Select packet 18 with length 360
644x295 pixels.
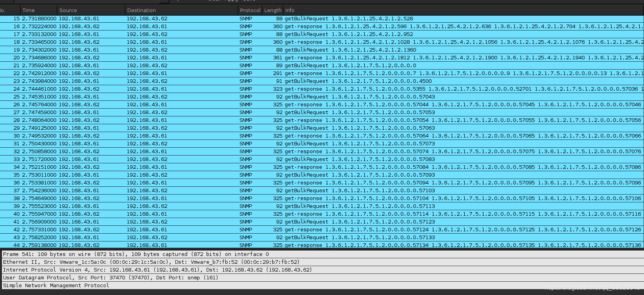322,42
